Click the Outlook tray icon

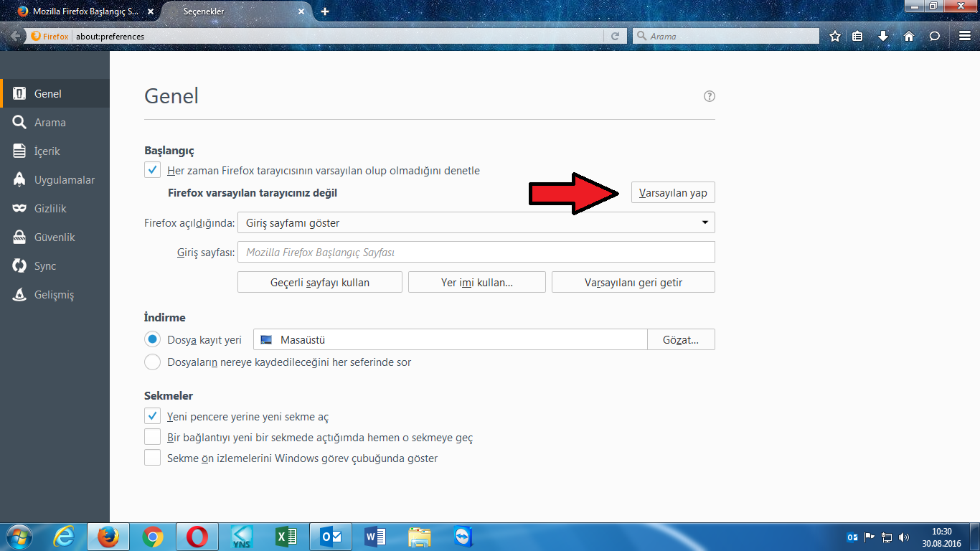[x=852, y=537]
